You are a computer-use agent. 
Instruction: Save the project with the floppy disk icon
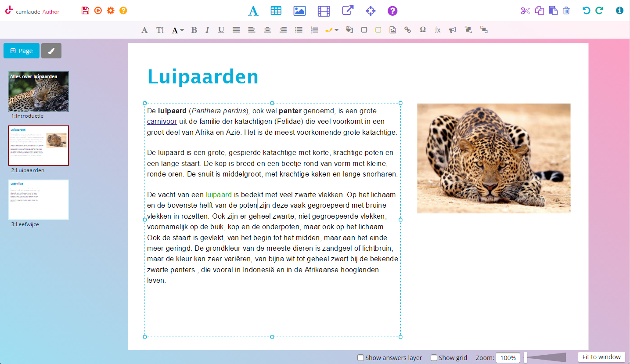pyautogui.click(x=85, y=11)
